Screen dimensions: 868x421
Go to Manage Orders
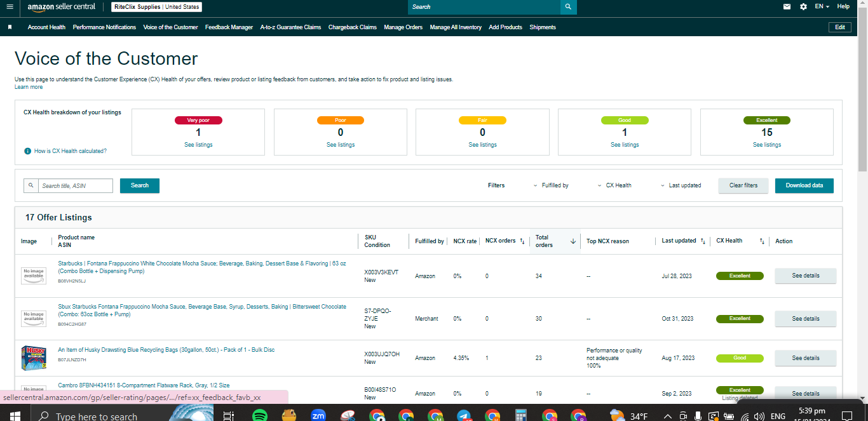tap(403, 27)
